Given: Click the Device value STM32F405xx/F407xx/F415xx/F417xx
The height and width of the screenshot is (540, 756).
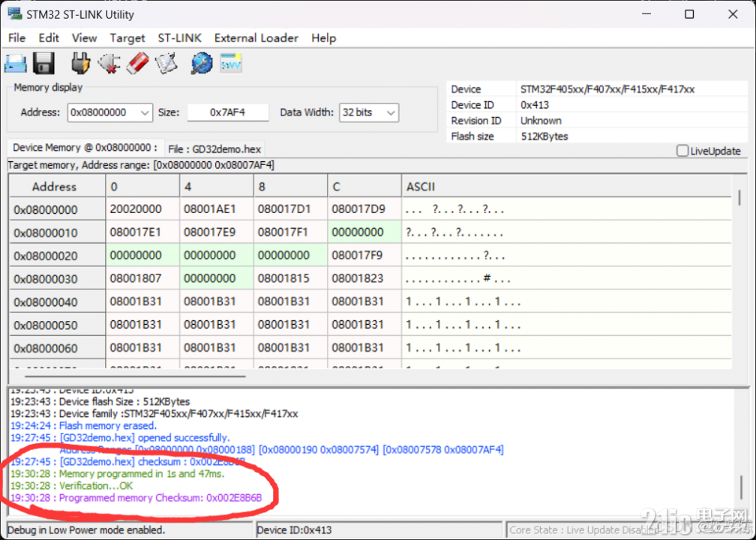Looking at the screenshot, I should (x=607, y=89).
